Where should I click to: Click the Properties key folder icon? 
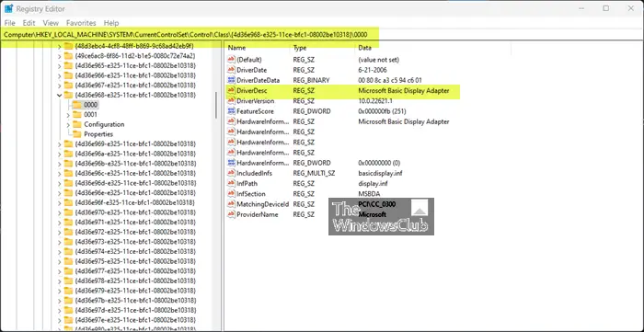coord(77,134)
